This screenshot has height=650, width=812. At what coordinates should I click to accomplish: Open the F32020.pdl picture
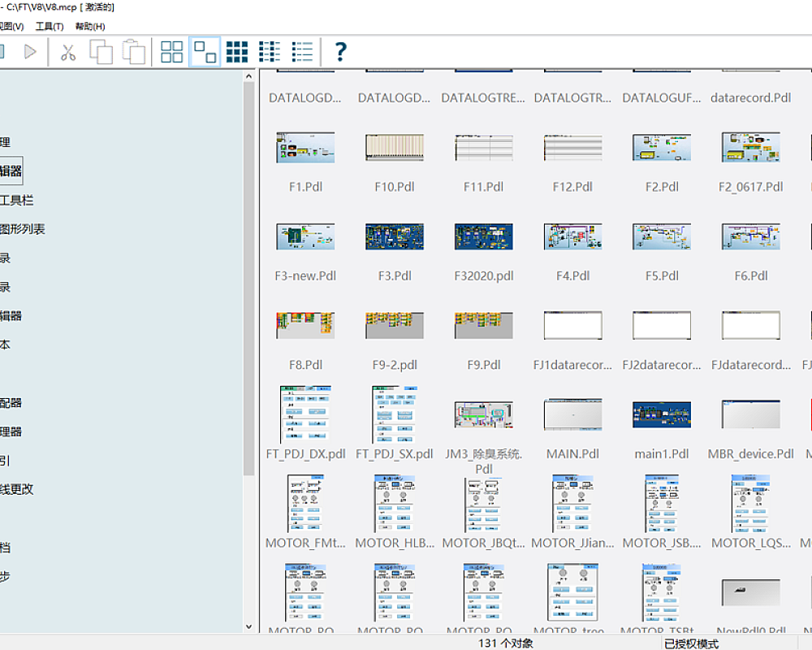tap(483, 236)
